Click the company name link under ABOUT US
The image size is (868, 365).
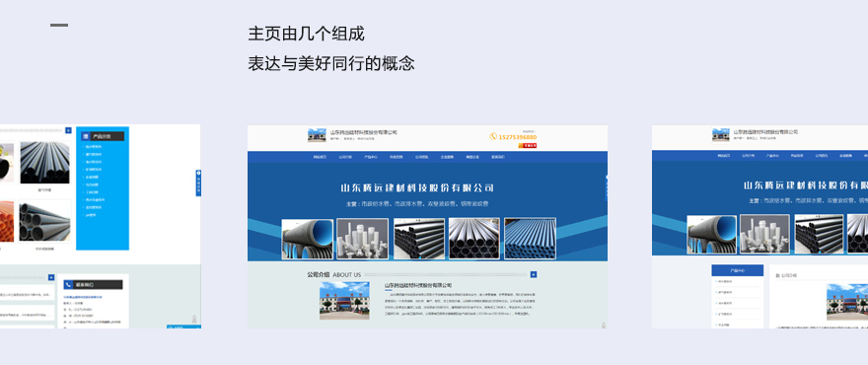coord(418,285)
